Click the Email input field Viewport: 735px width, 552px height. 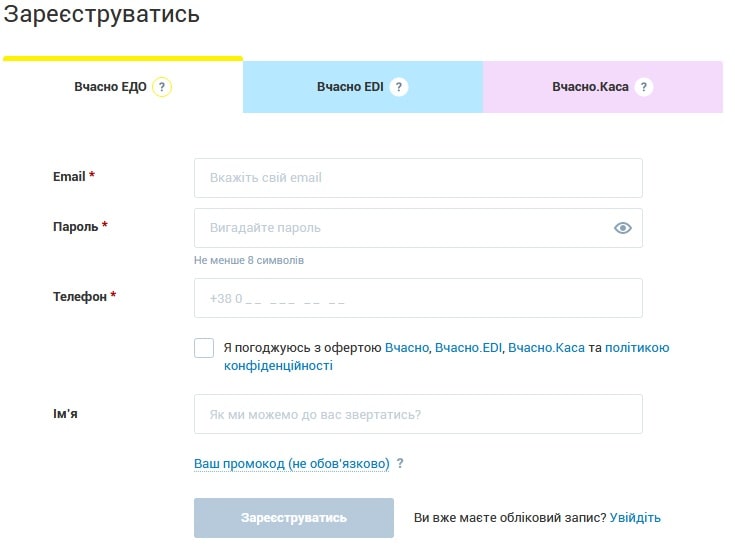(418, 178)
